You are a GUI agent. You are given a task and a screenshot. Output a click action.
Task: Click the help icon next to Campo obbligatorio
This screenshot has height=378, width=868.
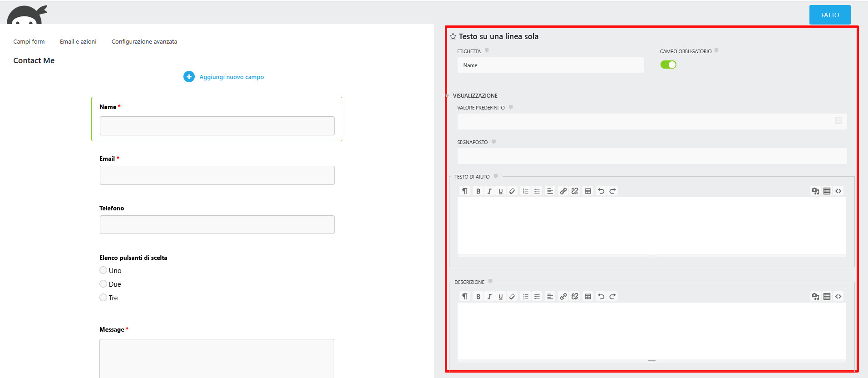716,51
